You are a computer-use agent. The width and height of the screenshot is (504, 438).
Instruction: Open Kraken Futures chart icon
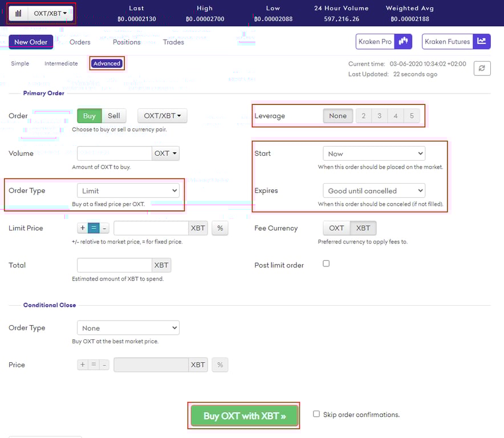pyautogui.click(x=482, y=42)
